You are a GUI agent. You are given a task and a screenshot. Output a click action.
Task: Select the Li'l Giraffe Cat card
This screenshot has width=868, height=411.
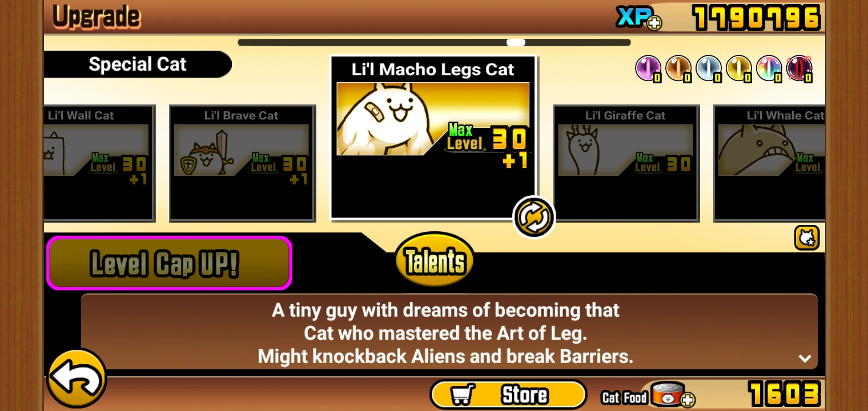tap(626, 163)
